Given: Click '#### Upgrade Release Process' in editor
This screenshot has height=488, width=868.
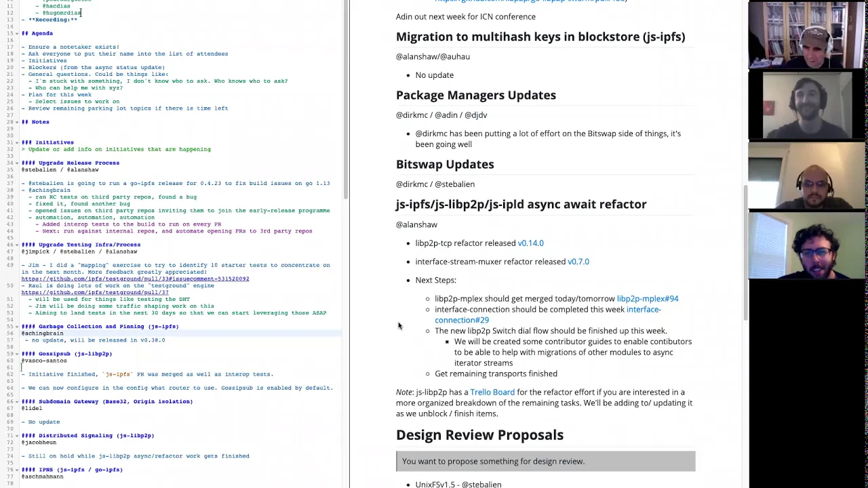Looking at the screenshot, I should point(70,163).
